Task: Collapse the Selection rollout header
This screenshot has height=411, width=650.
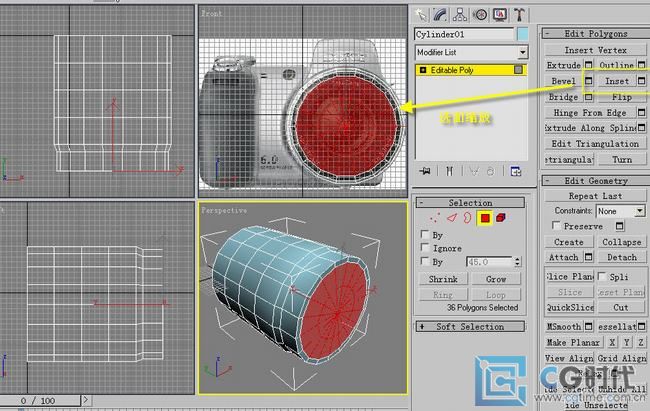Action: [x=470, y=203]
